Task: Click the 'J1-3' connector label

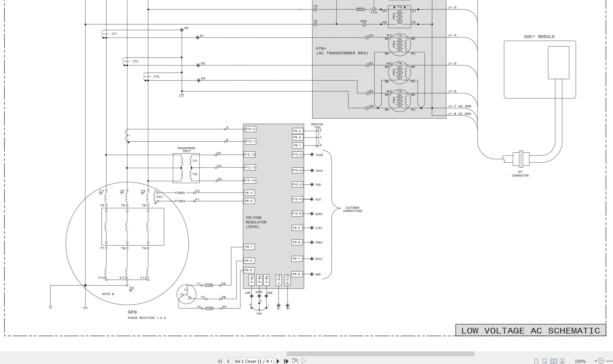Action: click(x=452, y=7)
